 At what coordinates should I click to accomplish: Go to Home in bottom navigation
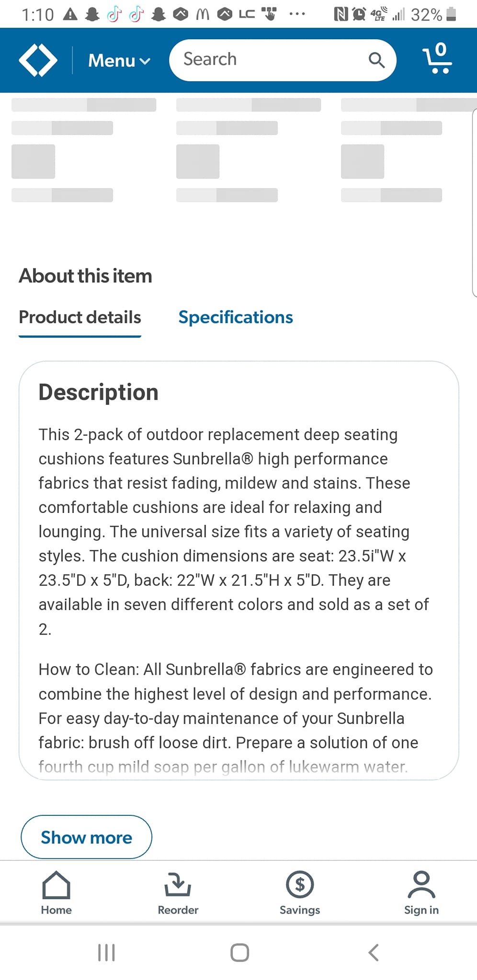click(x=56, y=892)
